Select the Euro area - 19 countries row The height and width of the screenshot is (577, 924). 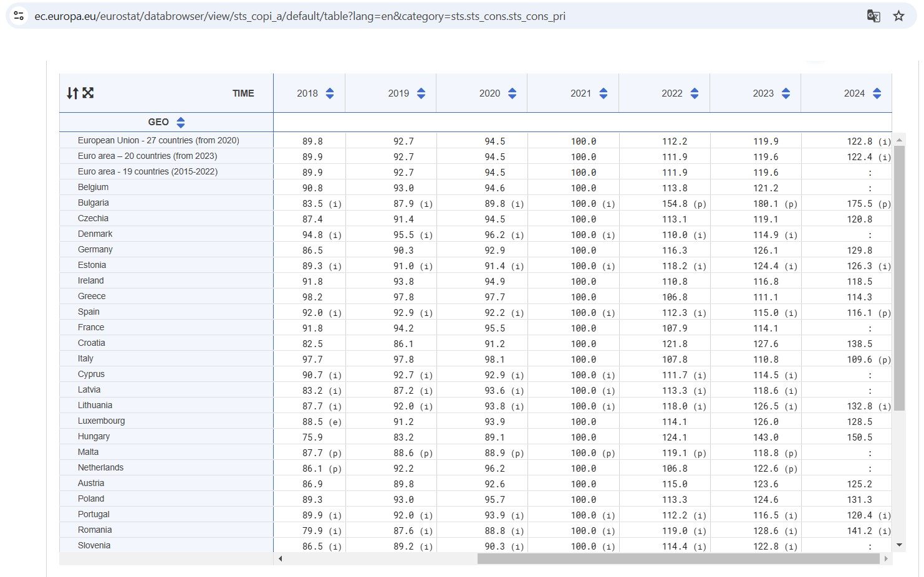(x=148, y=172)
